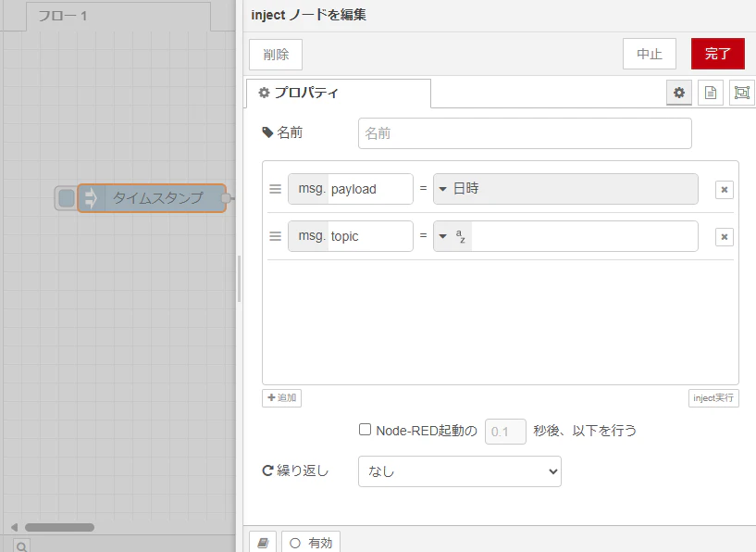Image resolution: width=756 pixels, height=552 pixels.
Task: Enable inject once after Node-RED startup checkbox
Action: 365,430
